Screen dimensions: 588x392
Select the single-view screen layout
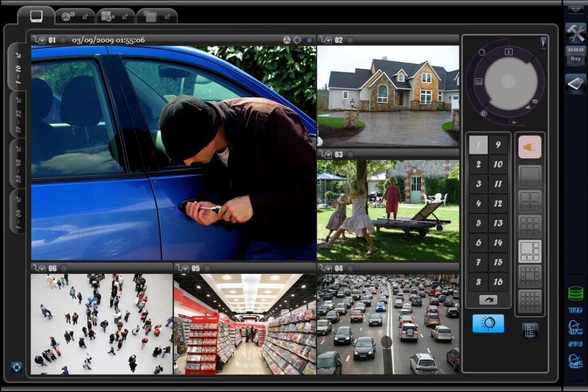click(529, 176)
